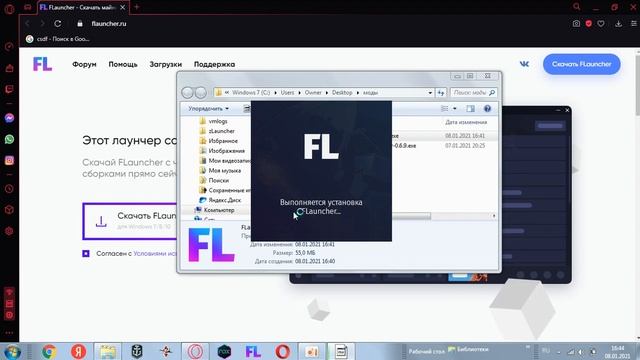This screenshot has width=640, height=360.
Task: Take a snapshot with the camera icon
Action: [576, 24]
